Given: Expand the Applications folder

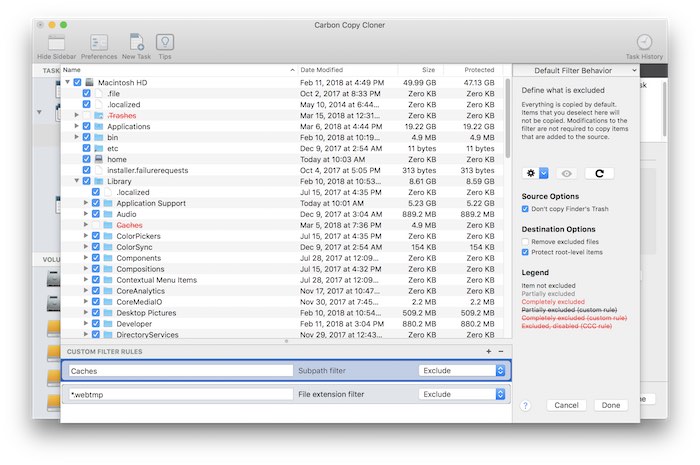Looking at the screenshot, I should [77, 126].
